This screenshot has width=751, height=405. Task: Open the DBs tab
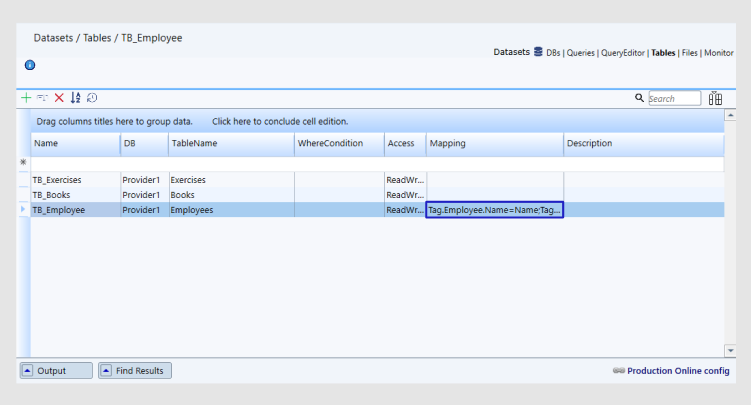pyautogui.click(x=553, y=52)
